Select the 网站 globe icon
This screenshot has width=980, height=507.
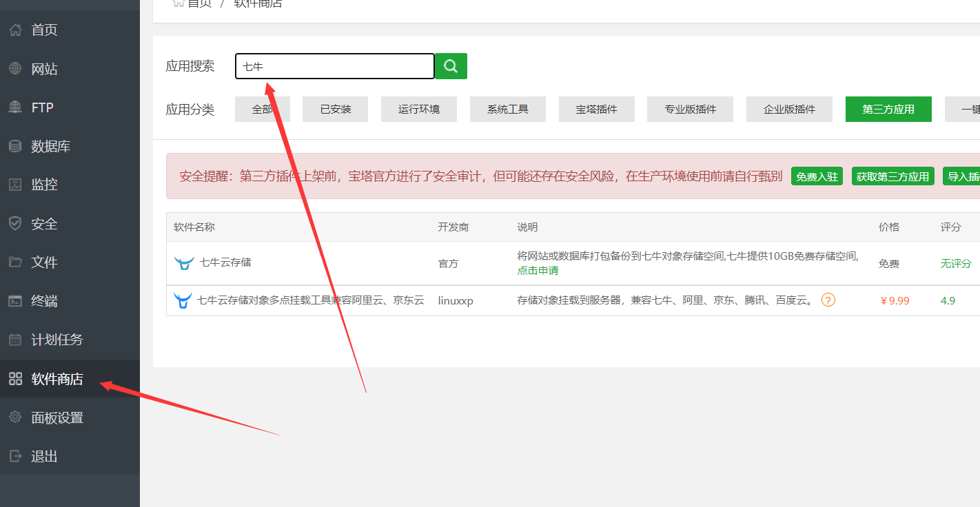(x=15, y=69)
